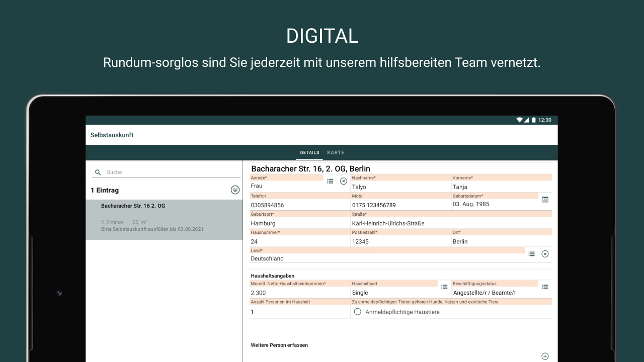
Task: Open the Beschäftigungsstatus selection list
Action: 545,287
